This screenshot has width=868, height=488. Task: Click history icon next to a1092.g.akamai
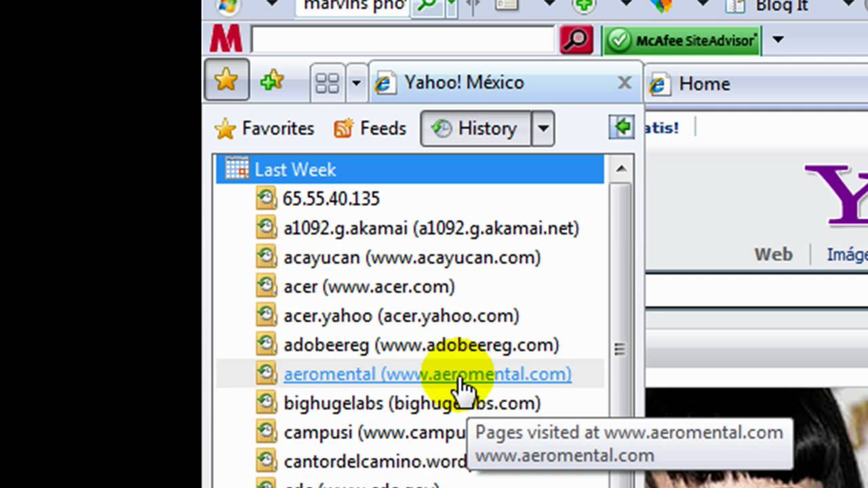tap(267, 227)
